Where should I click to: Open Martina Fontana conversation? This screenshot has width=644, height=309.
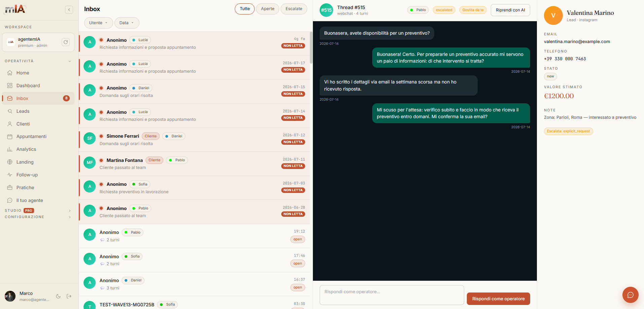click(x=194, y=164)
